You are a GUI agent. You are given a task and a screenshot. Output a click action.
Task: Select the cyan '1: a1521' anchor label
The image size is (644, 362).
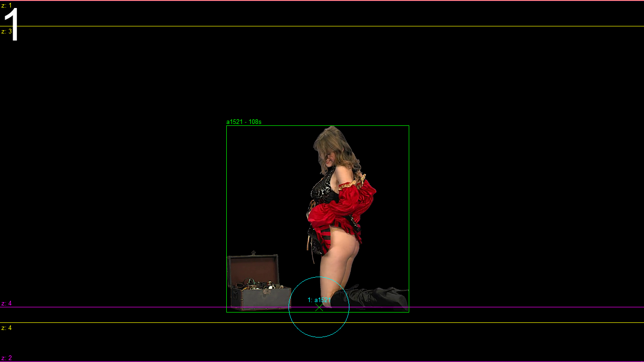(x=319, y=300)
